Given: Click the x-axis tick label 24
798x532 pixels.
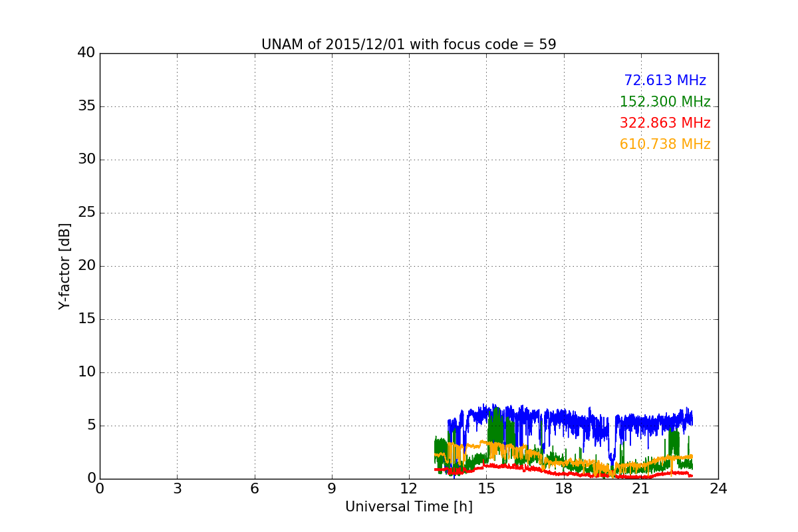Looking at the screenshot, I should click(718, 489).
